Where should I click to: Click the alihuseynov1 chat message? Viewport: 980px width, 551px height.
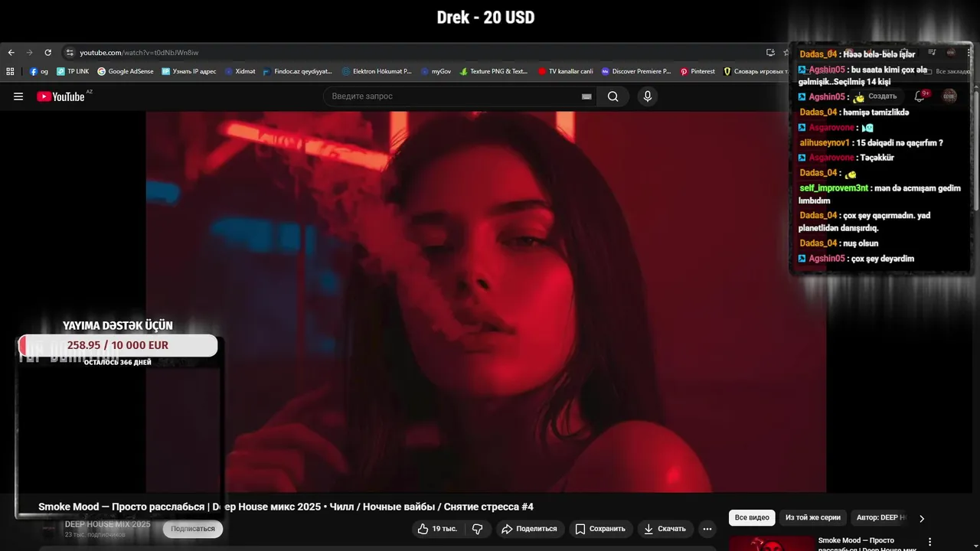click(x=871, y=142)
